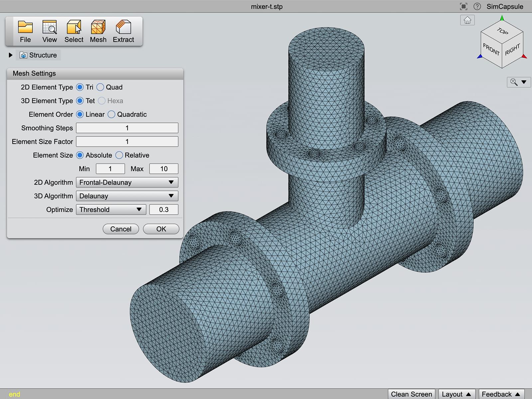
Task: Click the Mesh Settings panel title
Action: tap(34, 73)
